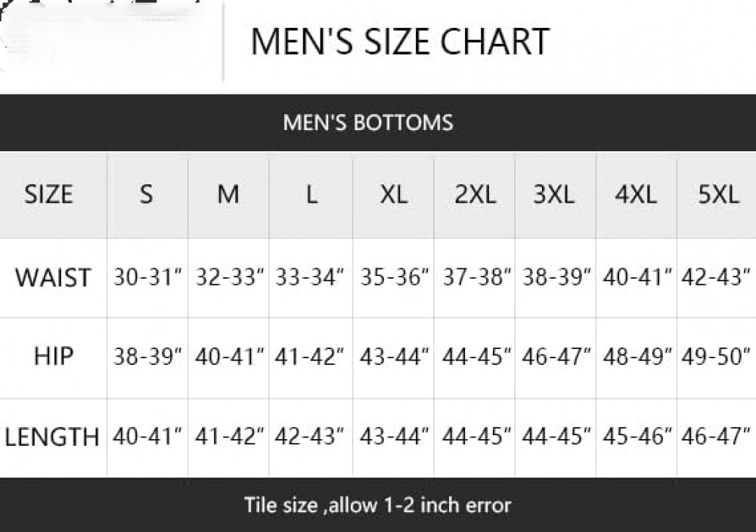Select the S size column header
Image resolution: width=756 pixels, height=532 pixels.
(x=146, y=195)
